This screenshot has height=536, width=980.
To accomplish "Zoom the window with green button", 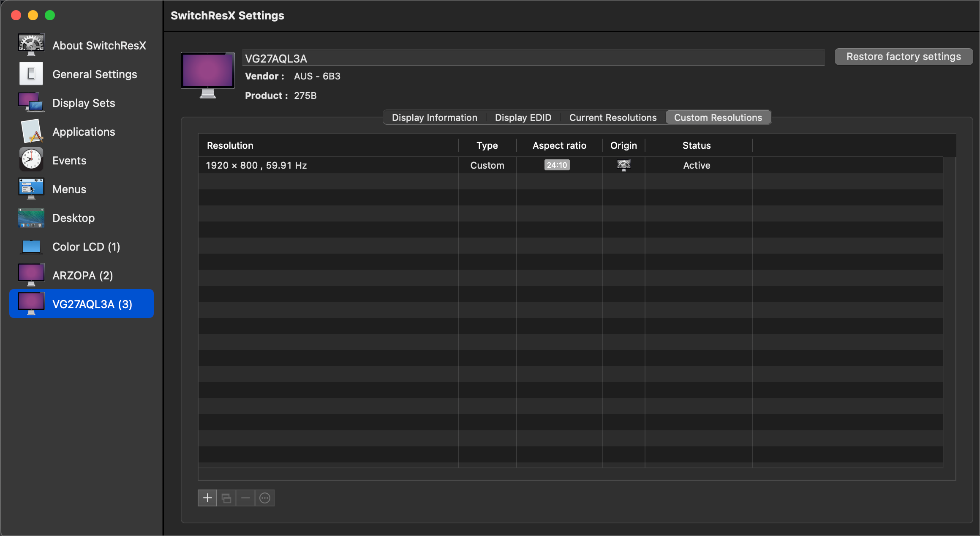I will pyautogui.click(x=50, y=15).
